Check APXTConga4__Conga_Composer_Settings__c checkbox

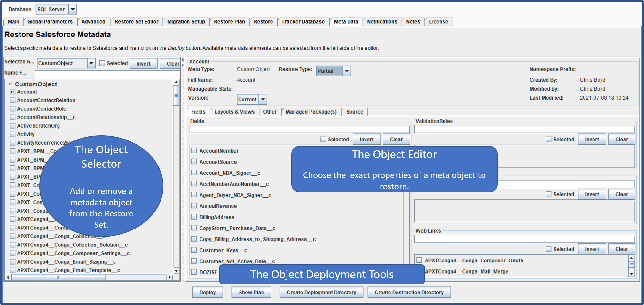point(13,253)
